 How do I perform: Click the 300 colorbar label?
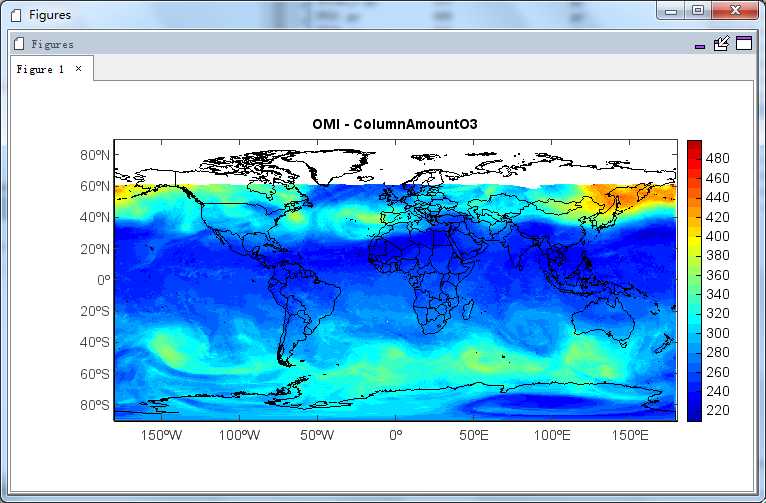click(x=718, y=333)
